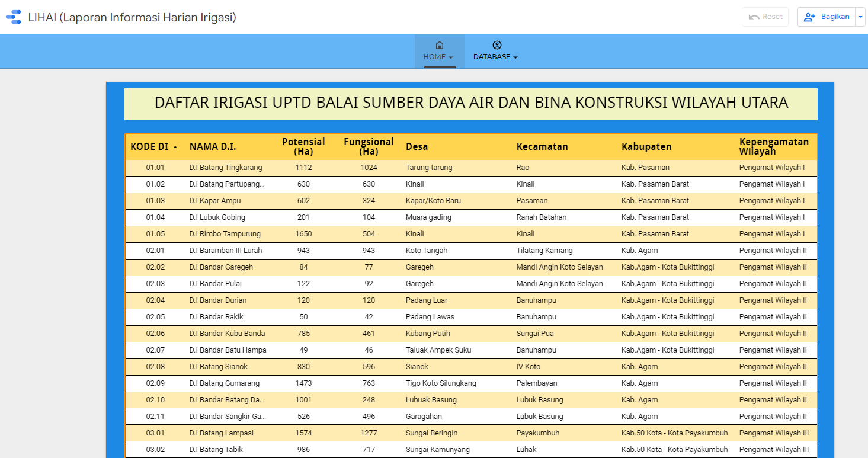The width and height of the screenshot is (868, 458).
Task: Click the person-add icon inside Bagikan button
Action: point(809,17)
